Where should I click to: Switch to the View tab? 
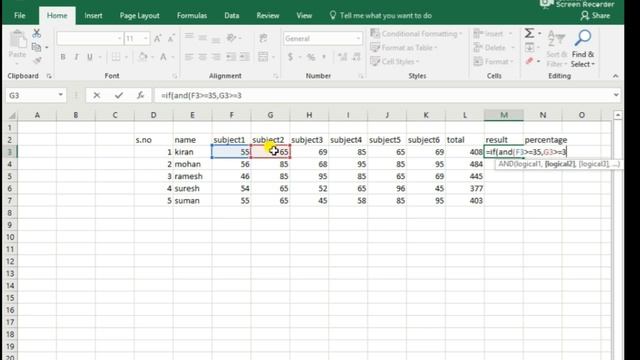pos(304,16)
